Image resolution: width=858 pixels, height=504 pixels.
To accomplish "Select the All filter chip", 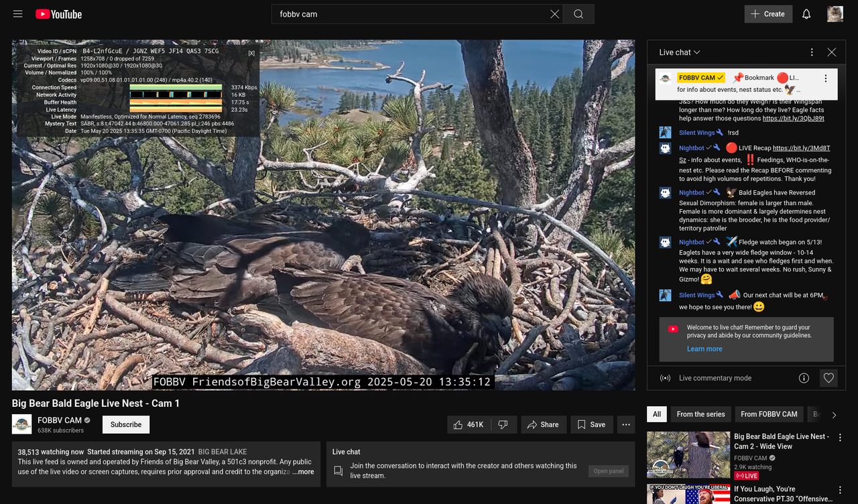I will [657, 414].
